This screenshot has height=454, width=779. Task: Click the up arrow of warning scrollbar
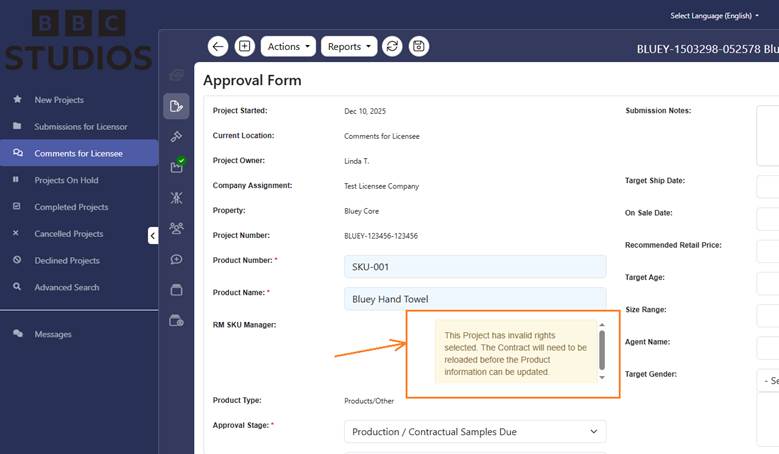602,325
